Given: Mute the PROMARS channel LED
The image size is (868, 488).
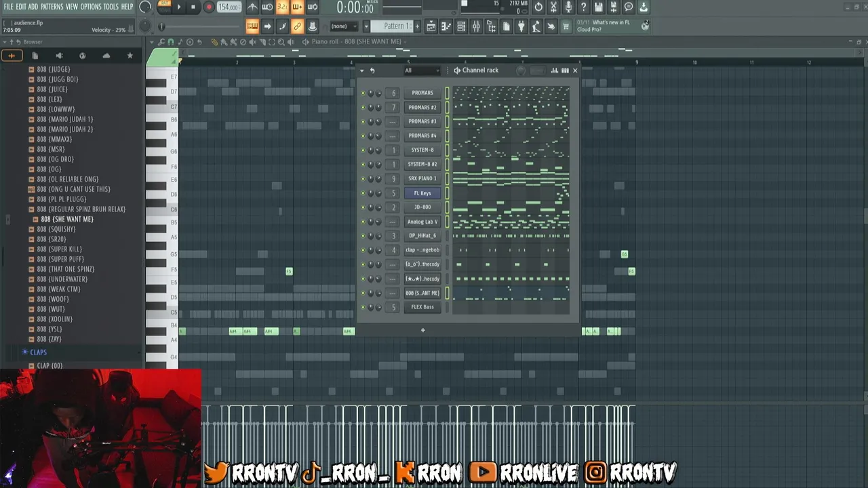Looking at the screenshot, I should pyautogui.click(x=363, y=93).
